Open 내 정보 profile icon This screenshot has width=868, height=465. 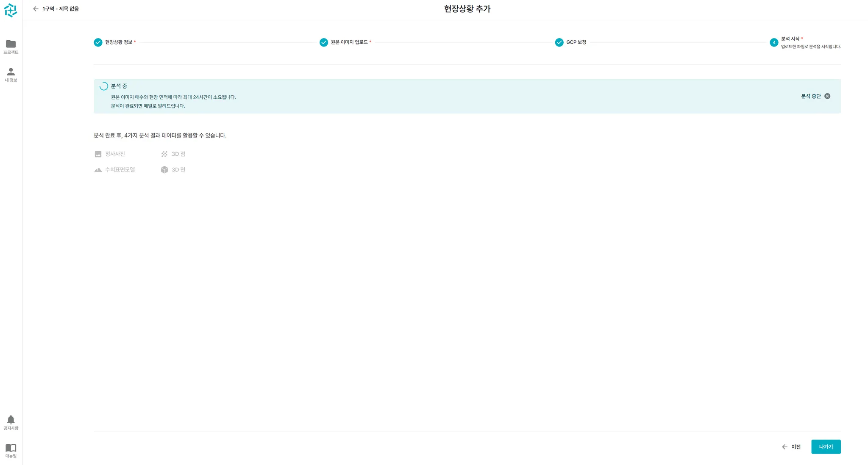coord(11,72)
